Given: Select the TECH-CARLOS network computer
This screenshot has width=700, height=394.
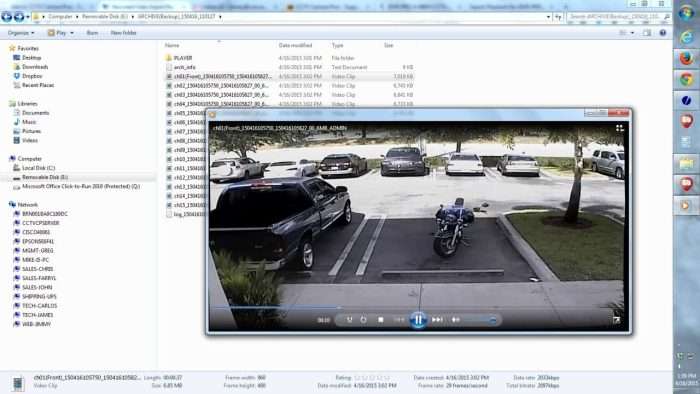Looking at the screenshot, I should pyautogui.click(x=39, y=306).
